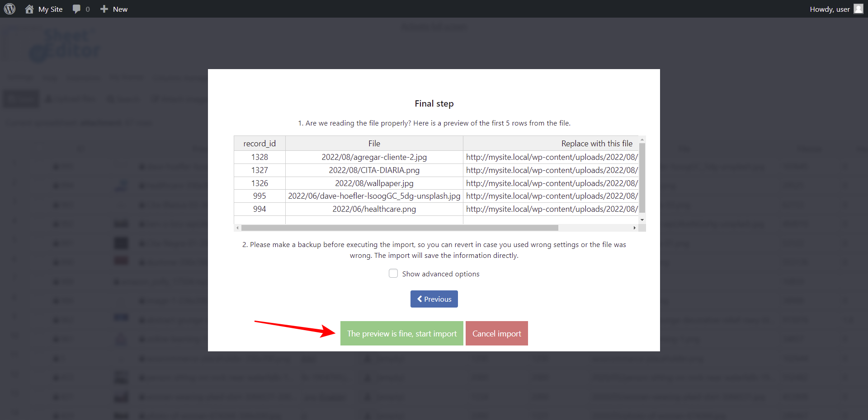Click the "Replace with this file" column header
Image resolution: width=868 pixels, height=420 pixels.
[x=596, y=143]
